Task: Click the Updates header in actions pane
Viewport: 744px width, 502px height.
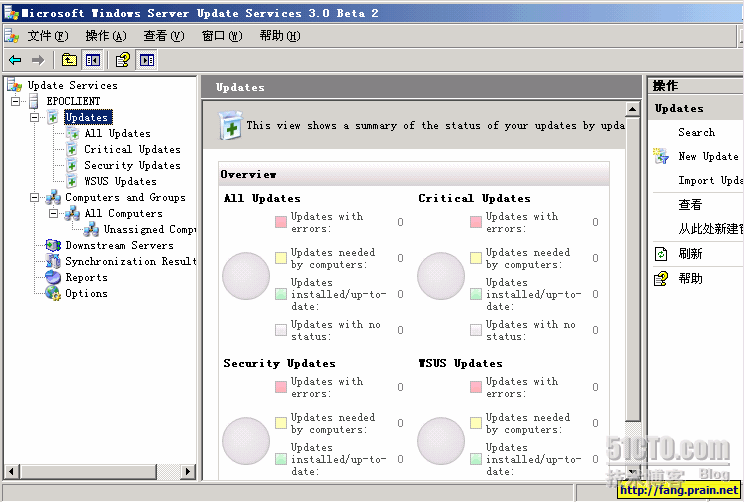Action: point(679,109)
